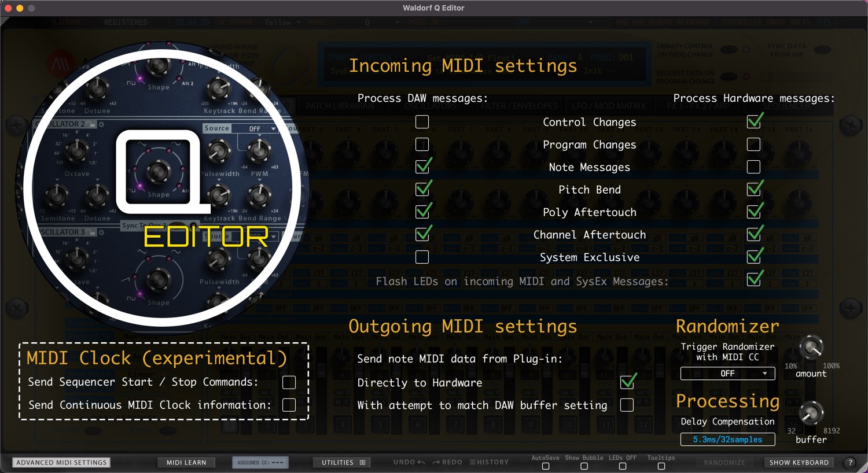
Task: Turn off Channel Aftertouch for Hardware messages
Action: (x=753, y=235)
